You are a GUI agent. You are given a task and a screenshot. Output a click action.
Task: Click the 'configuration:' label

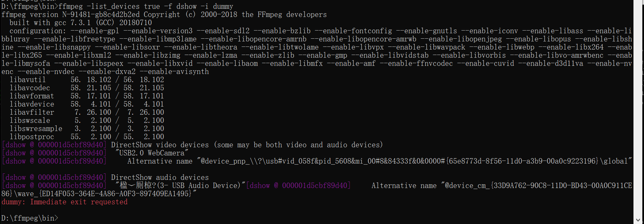click(38, 31)
